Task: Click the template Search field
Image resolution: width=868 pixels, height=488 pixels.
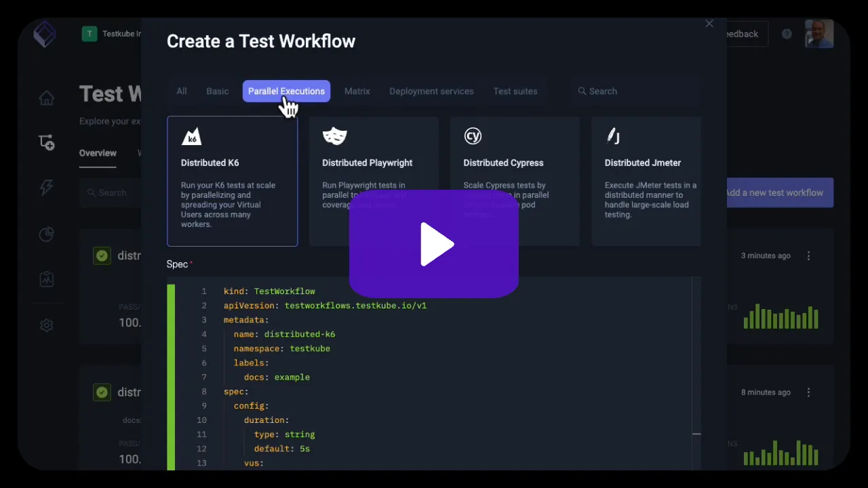Action: pos(634,91)
